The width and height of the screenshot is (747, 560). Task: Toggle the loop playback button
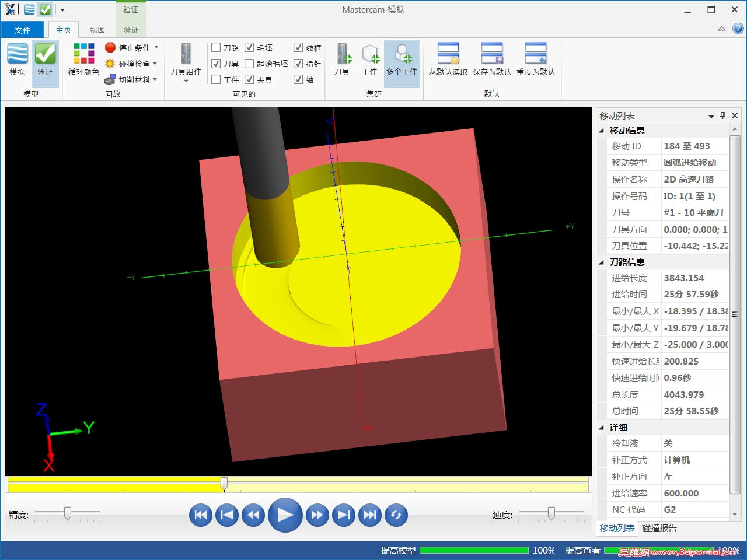click(x=396, y=514)
